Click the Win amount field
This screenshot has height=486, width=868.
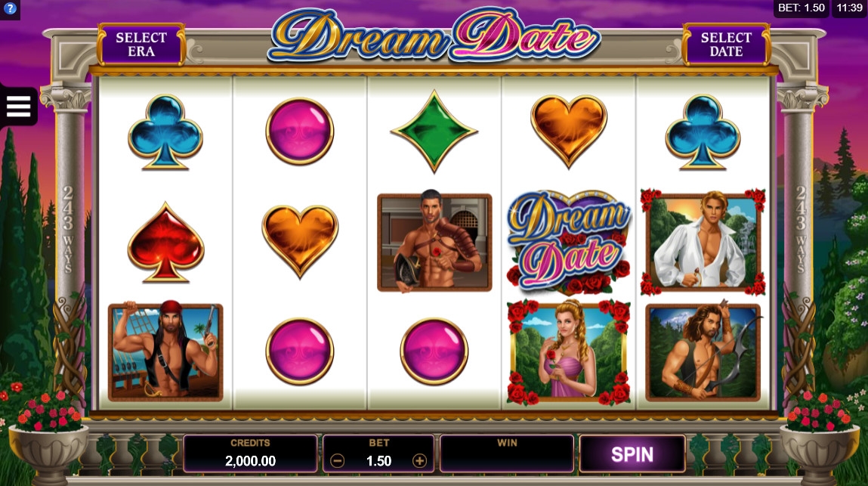point(506,453)
